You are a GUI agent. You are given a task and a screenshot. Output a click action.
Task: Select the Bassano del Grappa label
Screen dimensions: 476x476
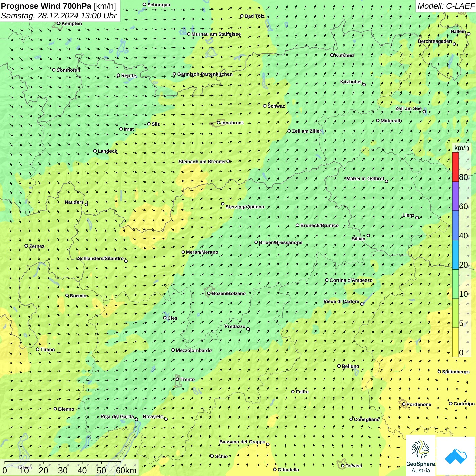(242, 442)
